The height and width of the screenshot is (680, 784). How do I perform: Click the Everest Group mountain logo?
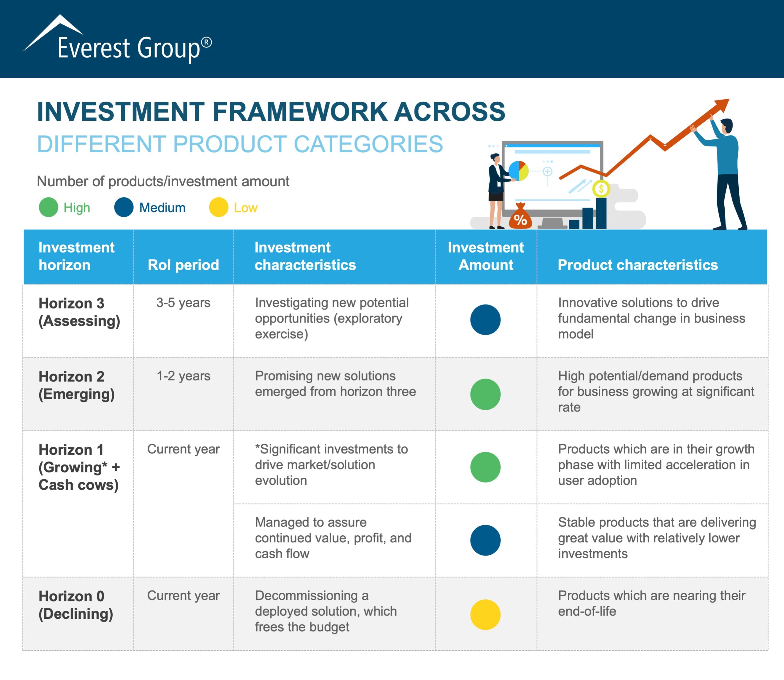(x=53, y=33)
